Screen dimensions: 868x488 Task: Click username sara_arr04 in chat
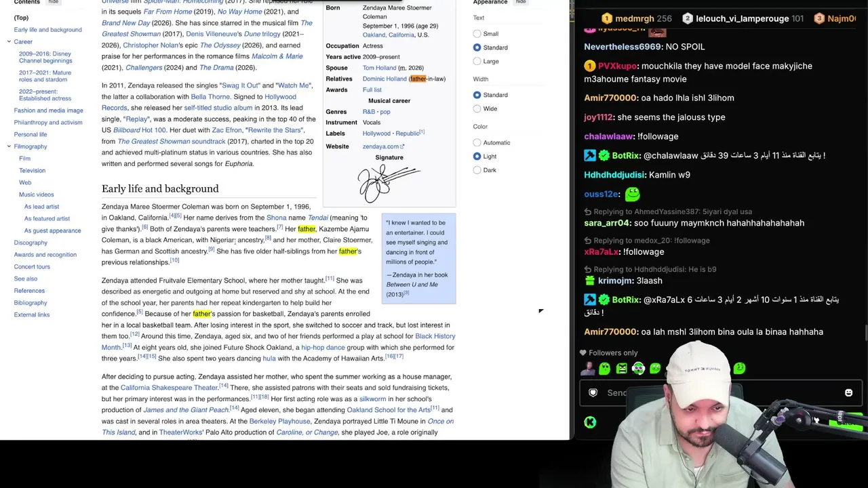pyautogui.click(x=608, y=223)
